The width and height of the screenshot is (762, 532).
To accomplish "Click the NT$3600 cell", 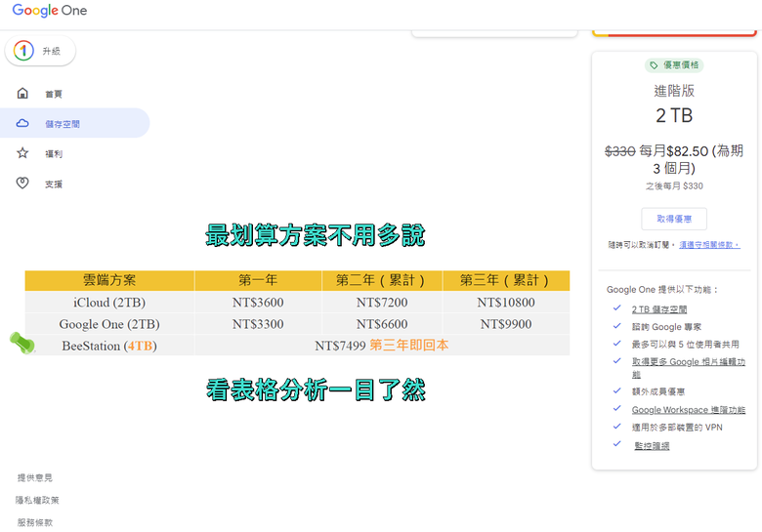I will (258, 303).
